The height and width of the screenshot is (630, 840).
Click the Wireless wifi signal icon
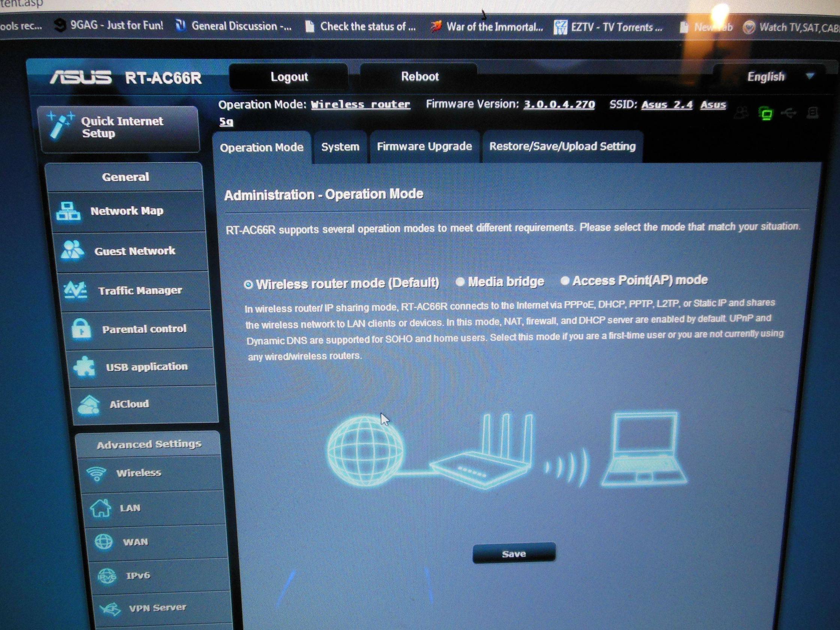(x=96, y=473)
